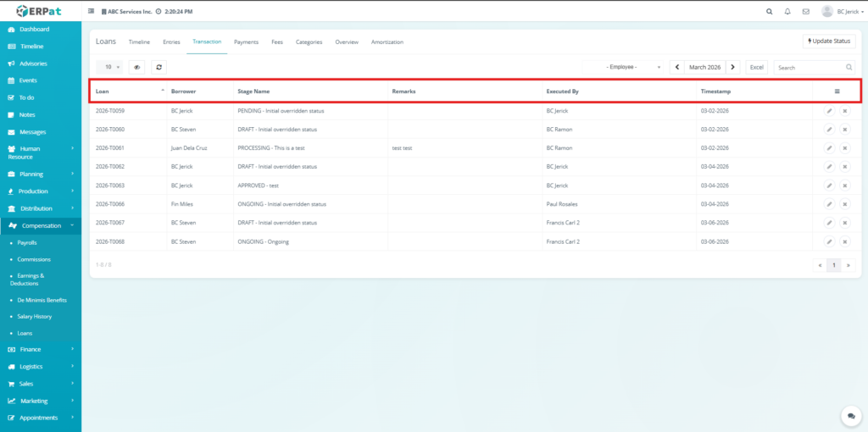Open the rows-per-page dropdown showing 10

[x=110, y=67]
